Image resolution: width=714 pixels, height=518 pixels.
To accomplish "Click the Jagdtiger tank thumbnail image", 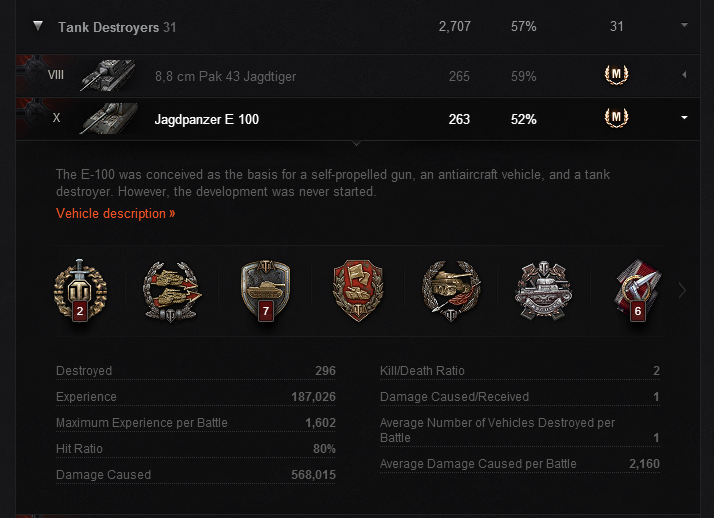I will coord(107,75).
